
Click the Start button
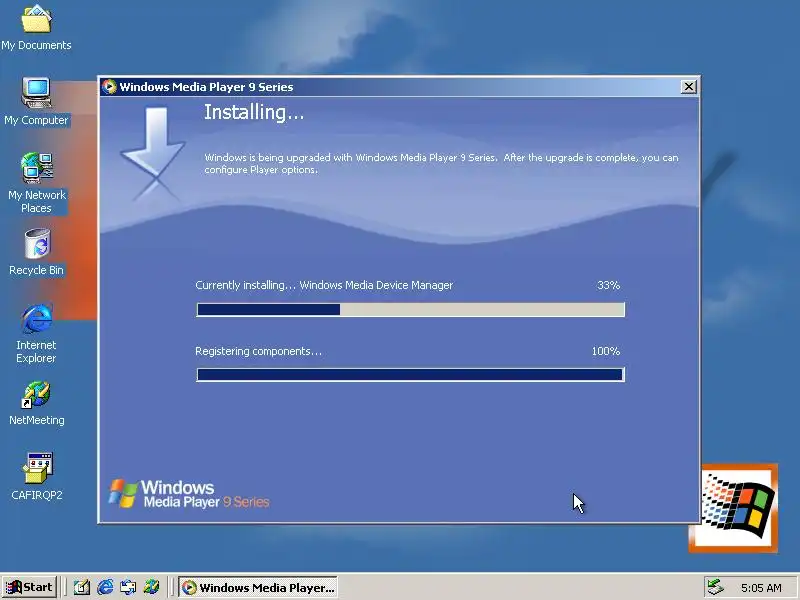point(29,587)
